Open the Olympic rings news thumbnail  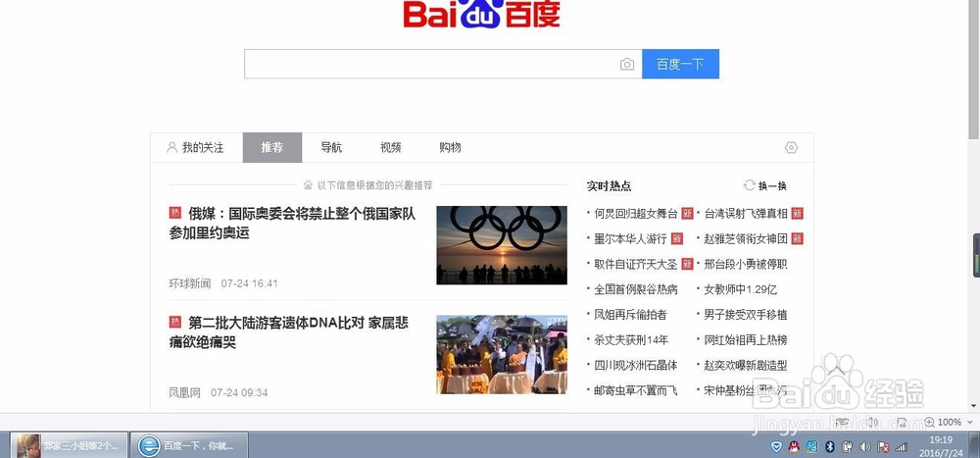point(501,244)
